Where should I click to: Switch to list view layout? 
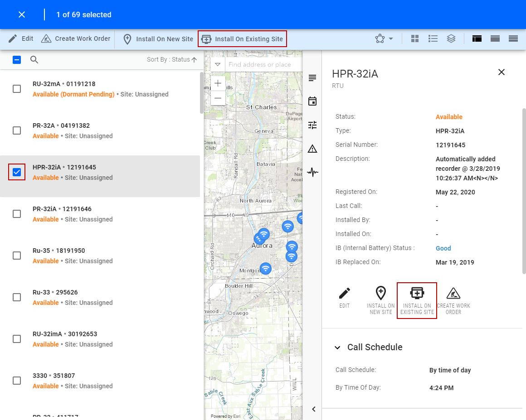(433, 39)
